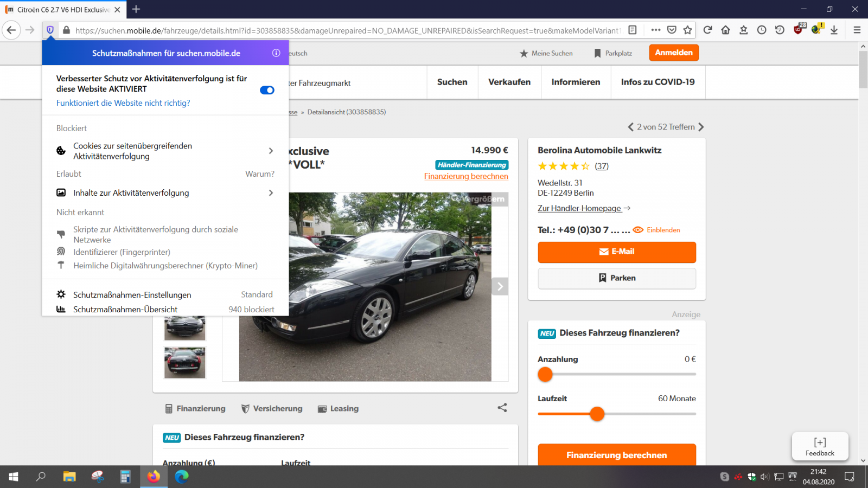Go back to previous page
The image size is (868, 488).
[11, 30]
